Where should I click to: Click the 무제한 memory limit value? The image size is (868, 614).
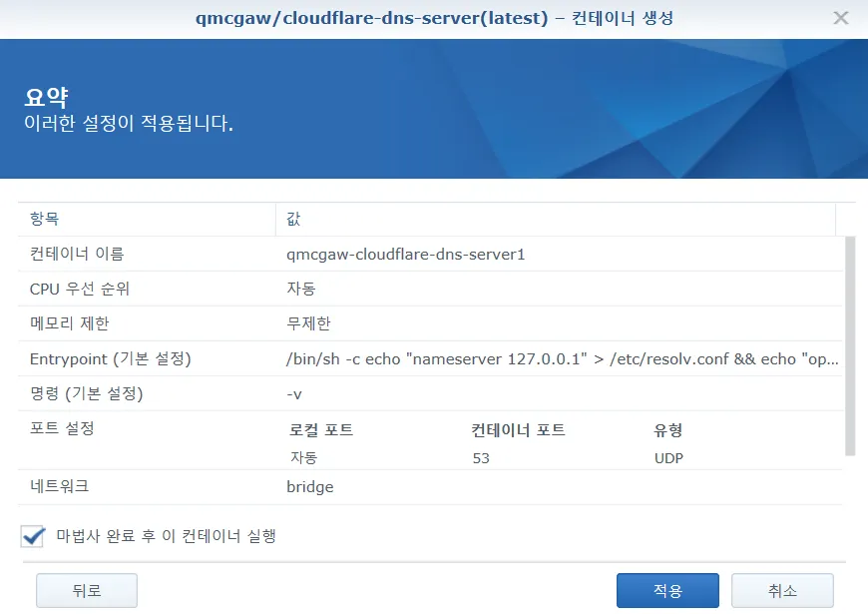[308, 323]
